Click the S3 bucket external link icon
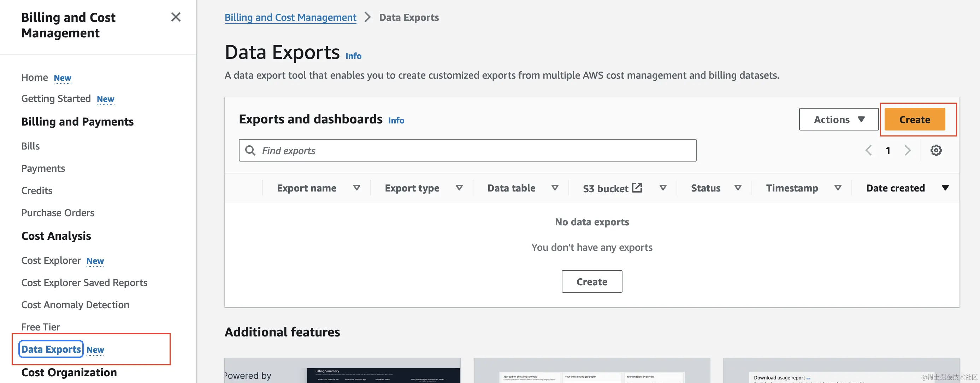980x383 pixels. [x=637, y=188]
